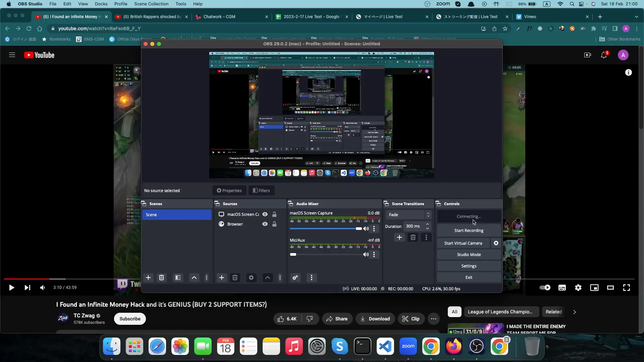Image resolution: width=644 pixels, height=362 pixels.
Task: Remove selected scene using Scenes trash icon
Action: [x=161, y=278]
